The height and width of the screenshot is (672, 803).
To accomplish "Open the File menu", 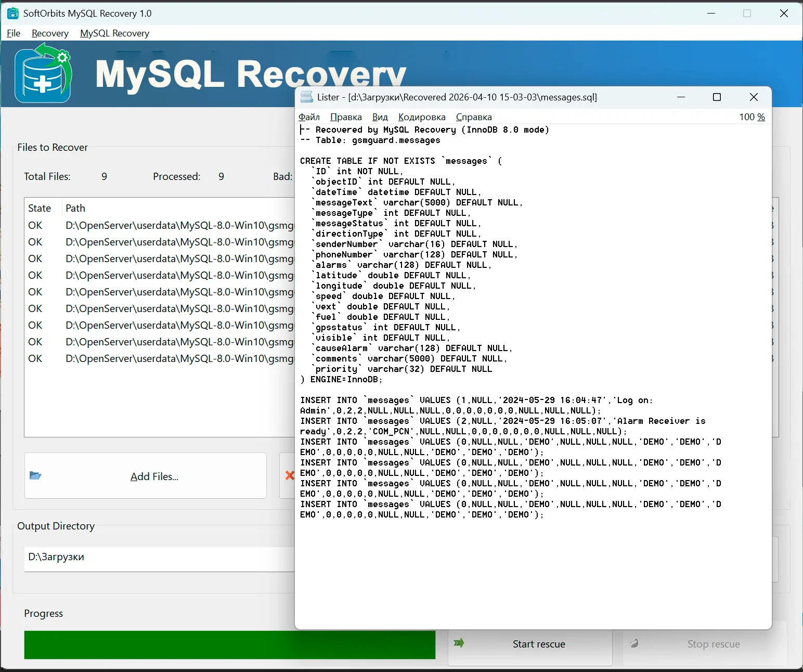I will [14, 33].
